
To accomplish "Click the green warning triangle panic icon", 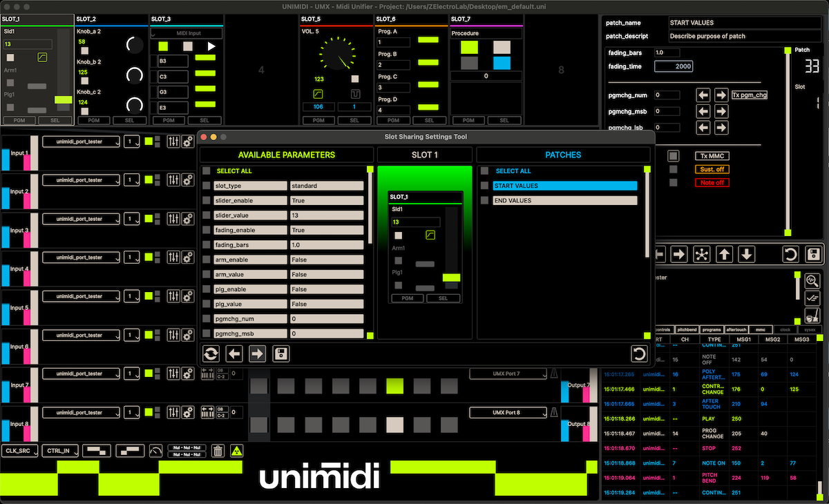I will [236, 451].
